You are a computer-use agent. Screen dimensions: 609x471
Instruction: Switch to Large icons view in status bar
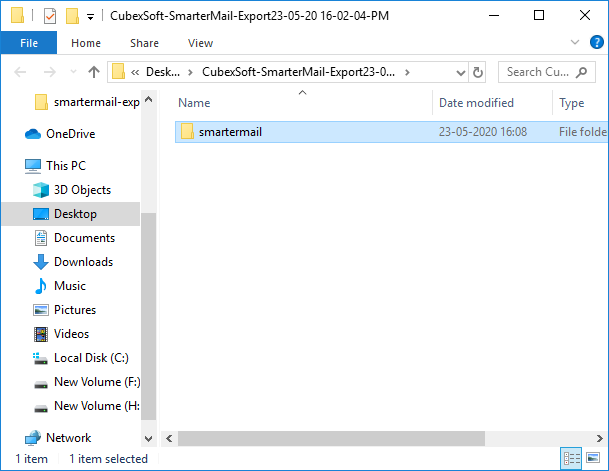tap(593, 459)
